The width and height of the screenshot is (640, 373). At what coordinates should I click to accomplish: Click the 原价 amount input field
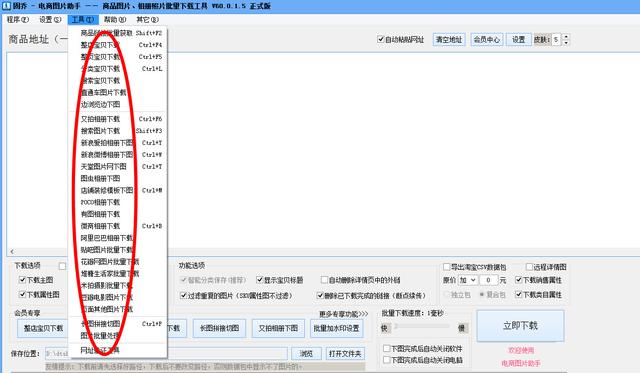coord(488,280)
